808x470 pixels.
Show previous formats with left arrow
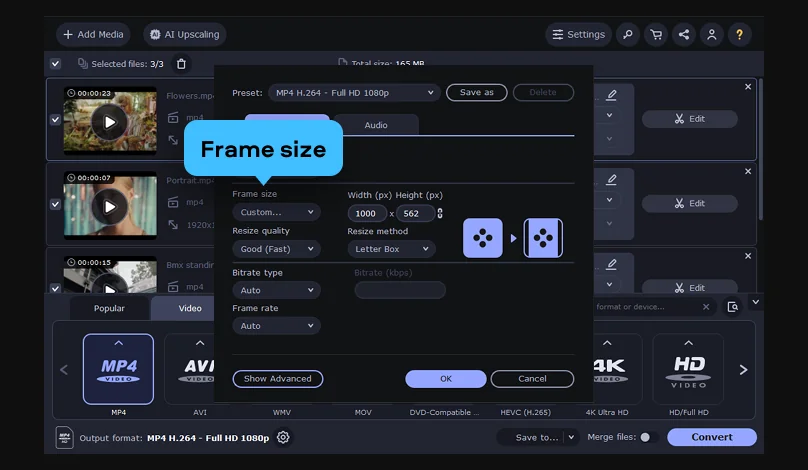point(64,370)
